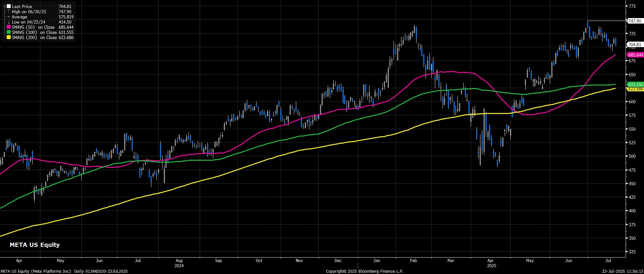Click the Feb month label on date axis
Viewport: 644px width, 274px height.
click(413, 260)
